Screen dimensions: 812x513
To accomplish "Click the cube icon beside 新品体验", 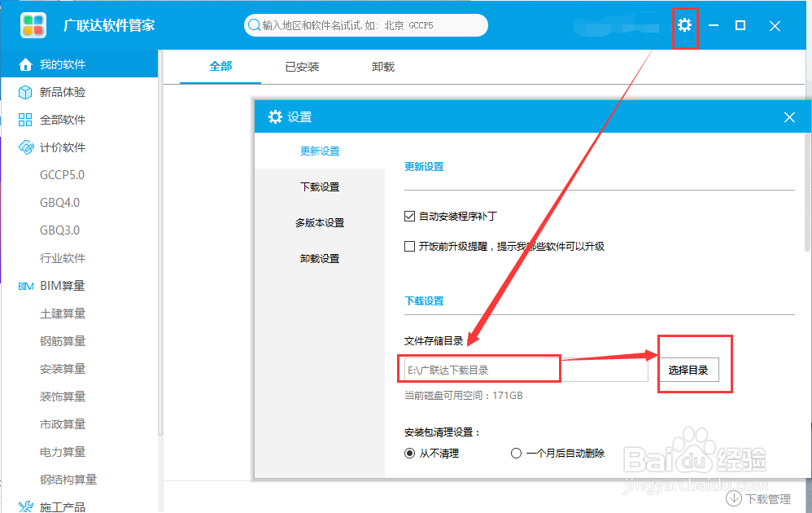I will (x=25, y=92).
